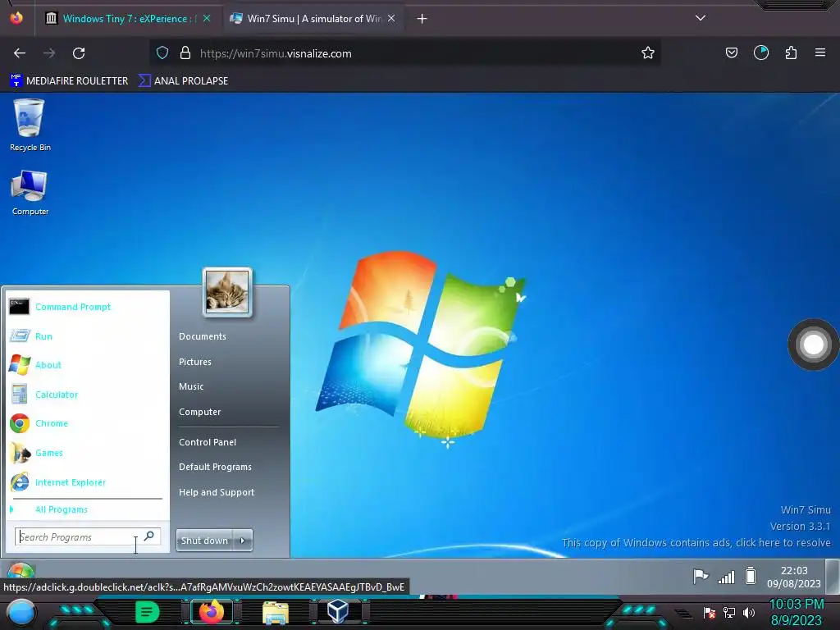Open the Recycle Bin desktop icon
Image resolution: width=840 pixels, height=630 pixels.
(x=30, y=125)
